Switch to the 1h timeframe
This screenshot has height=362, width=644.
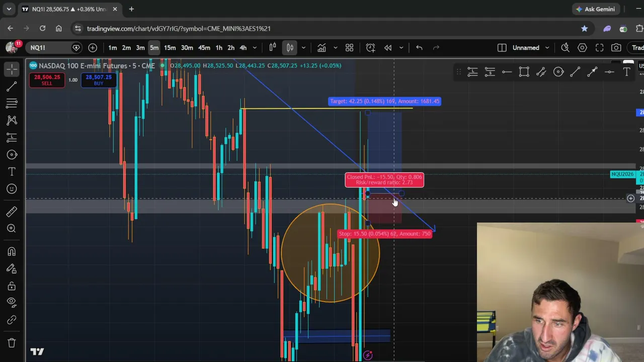219,48
